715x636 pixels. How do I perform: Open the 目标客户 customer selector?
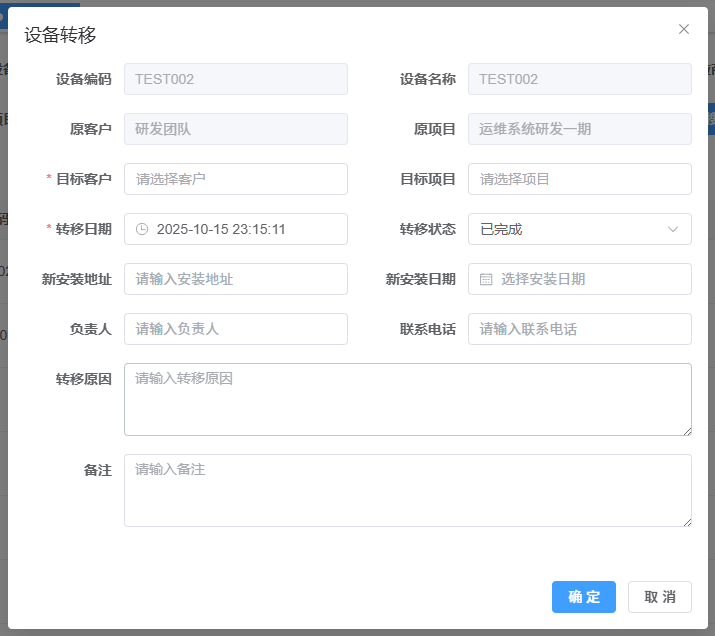(x=235, y=179)
